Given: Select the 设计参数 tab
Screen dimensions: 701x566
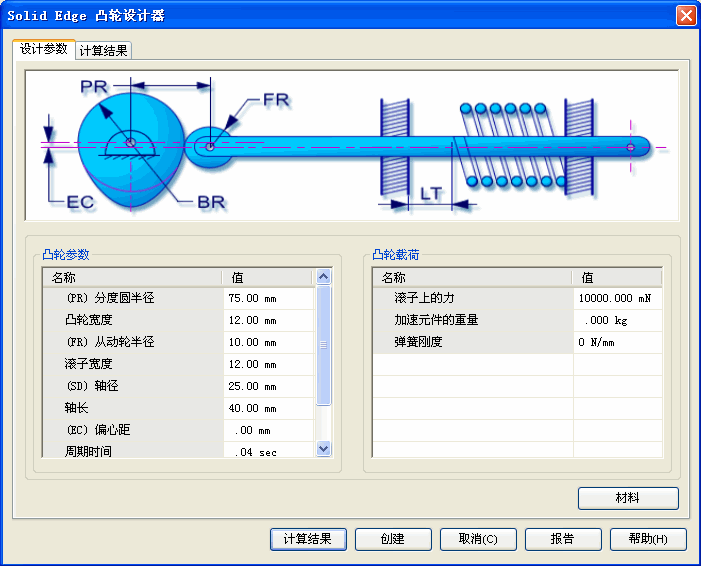Looking at the screenshot, I should click(44, 49).
